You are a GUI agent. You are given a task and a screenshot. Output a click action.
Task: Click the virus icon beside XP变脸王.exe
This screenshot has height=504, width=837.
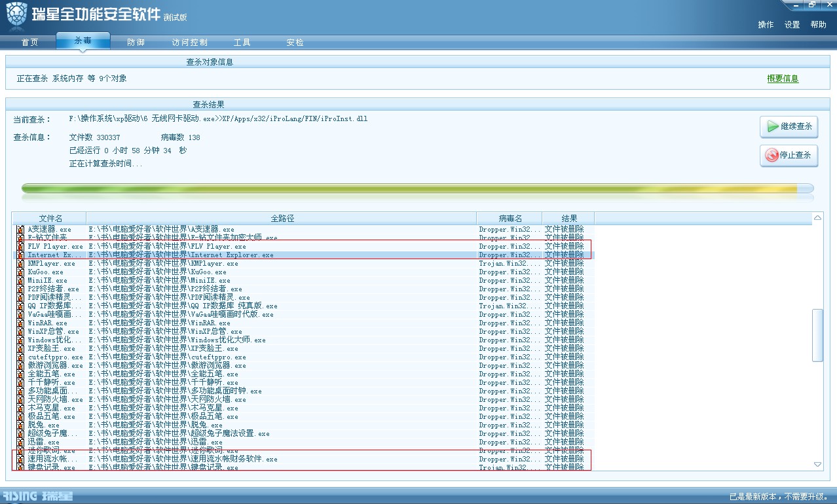tap(20, 349)
